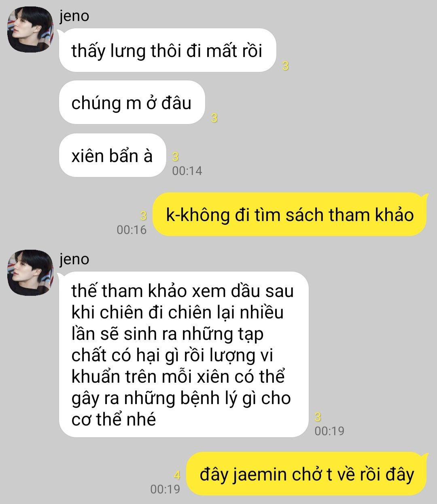Select yellow bubble 'k-không đi tìm sách tham khảo'

290,214
